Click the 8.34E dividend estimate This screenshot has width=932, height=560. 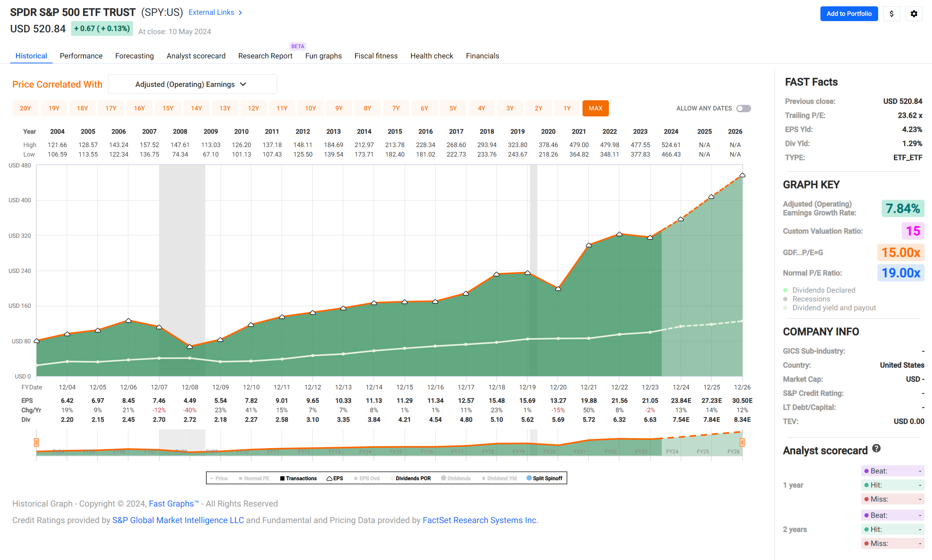[x=742, y=420]
